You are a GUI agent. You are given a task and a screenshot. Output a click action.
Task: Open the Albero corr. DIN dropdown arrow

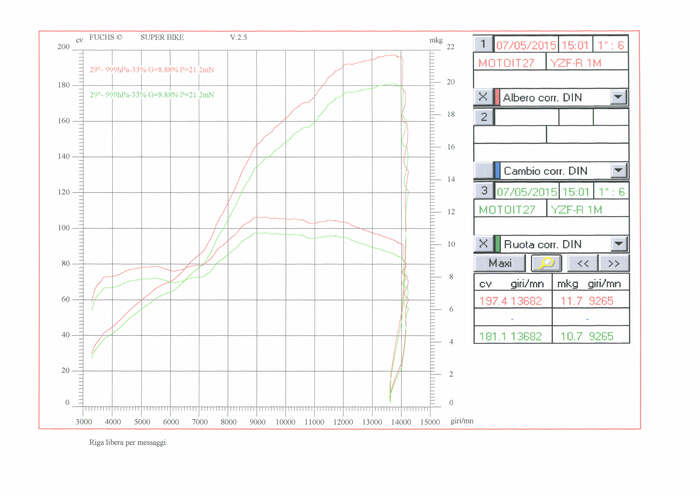pos(618,97)
